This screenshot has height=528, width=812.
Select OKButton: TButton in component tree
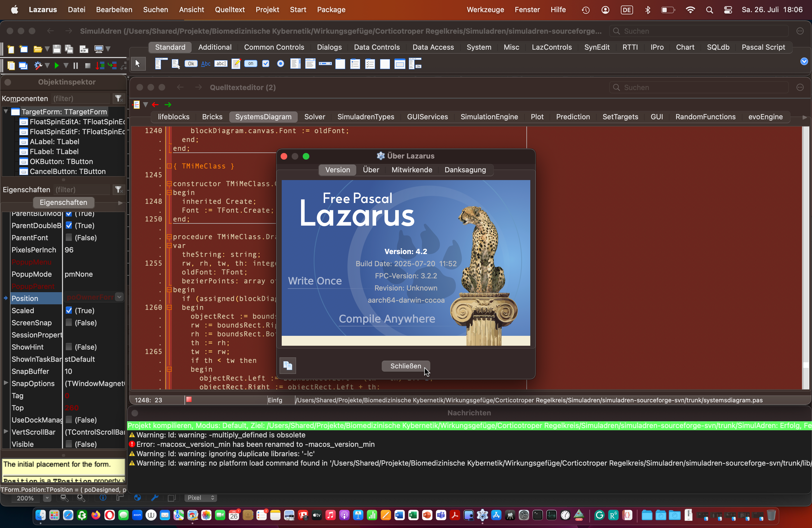coord(61,161)
